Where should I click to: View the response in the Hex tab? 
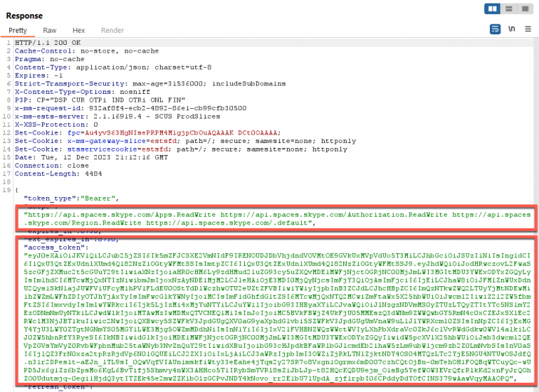click(79, 31)
